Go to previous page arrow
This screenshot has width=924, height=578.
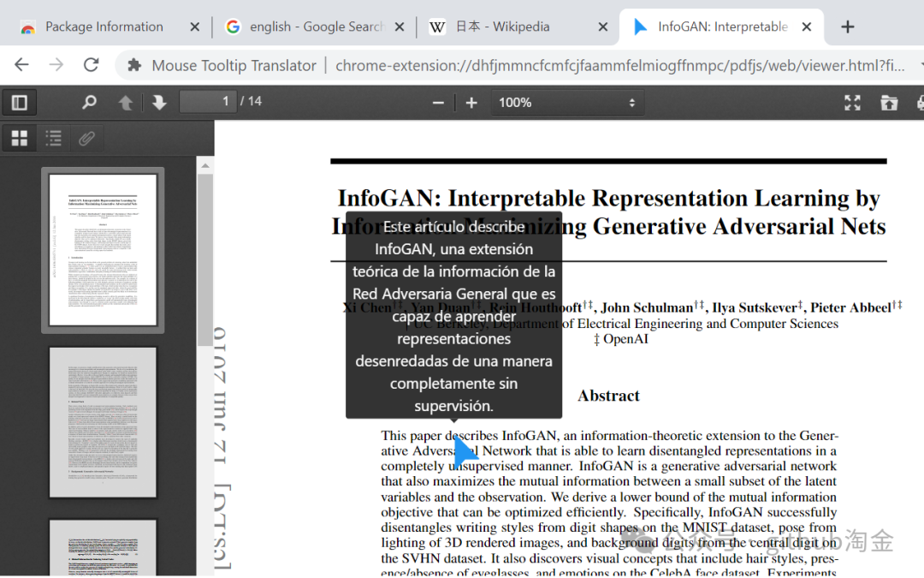(x=126, y=103)
